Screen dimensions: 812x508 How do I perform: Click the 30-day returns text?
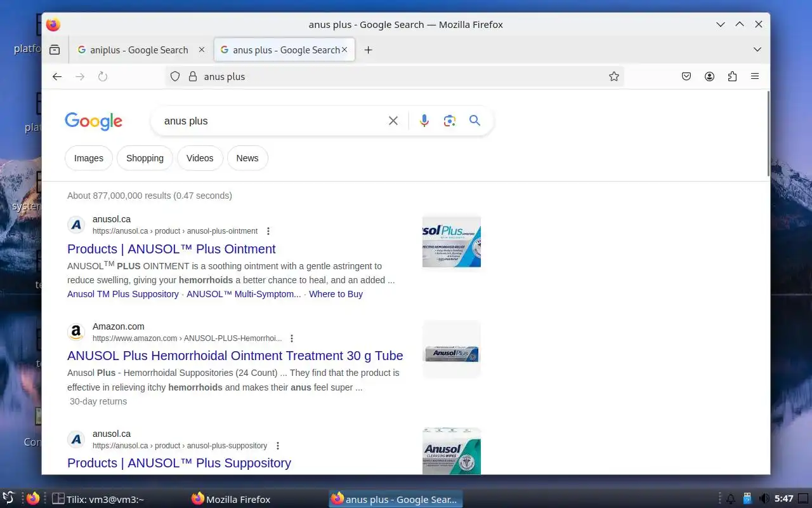pos(98,401)
